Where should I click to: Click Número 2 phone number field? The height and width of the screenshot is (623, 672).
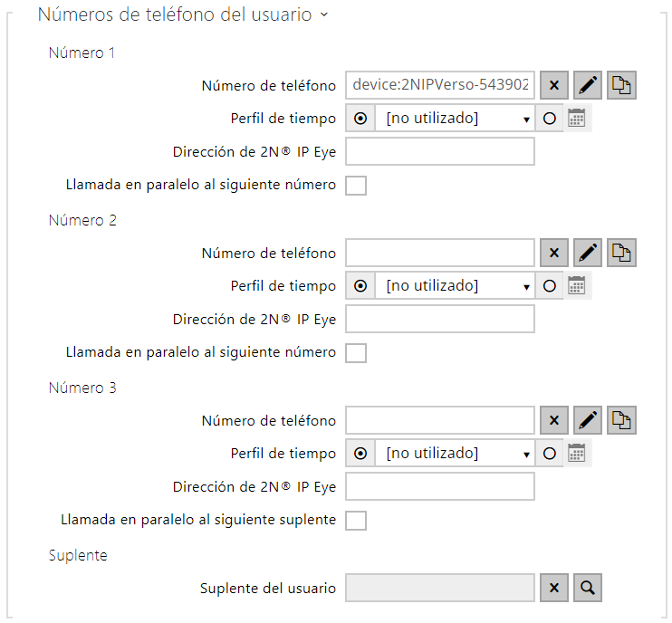tap(440, 254)
